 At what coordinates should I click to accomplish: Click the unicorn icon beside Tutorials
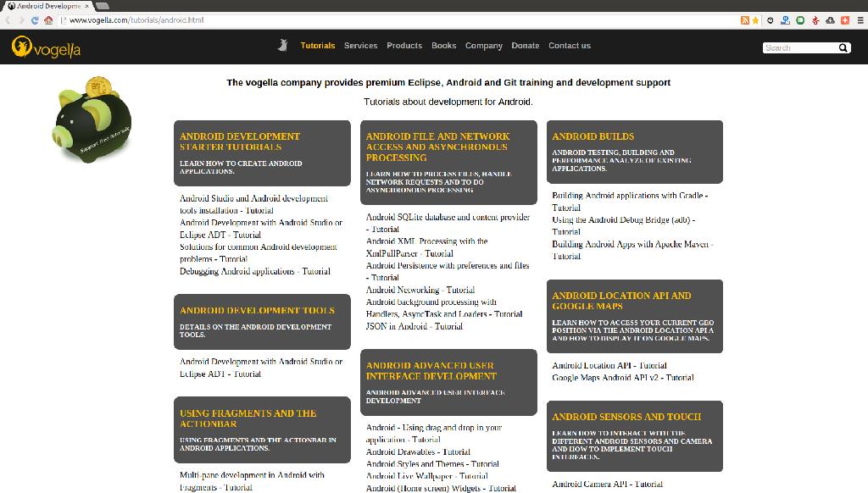[x=283, y=46]
